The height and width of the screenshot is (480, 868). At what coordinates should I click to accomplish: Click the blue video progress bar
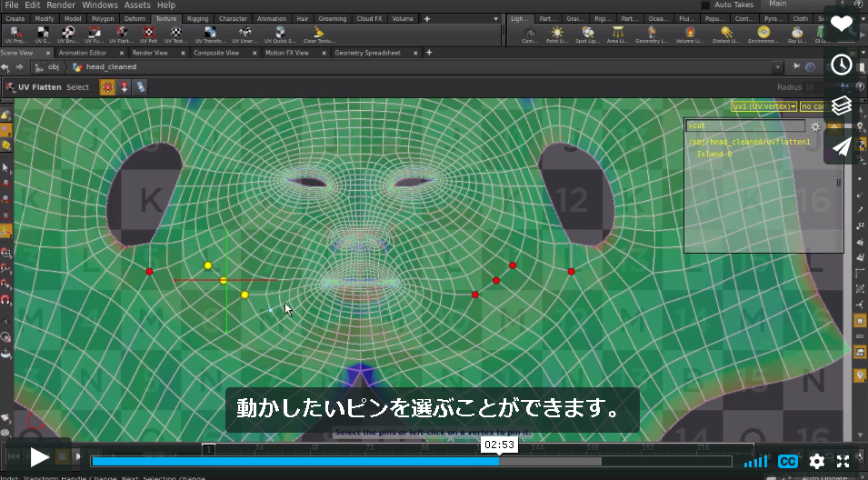(x=295, y=461)
